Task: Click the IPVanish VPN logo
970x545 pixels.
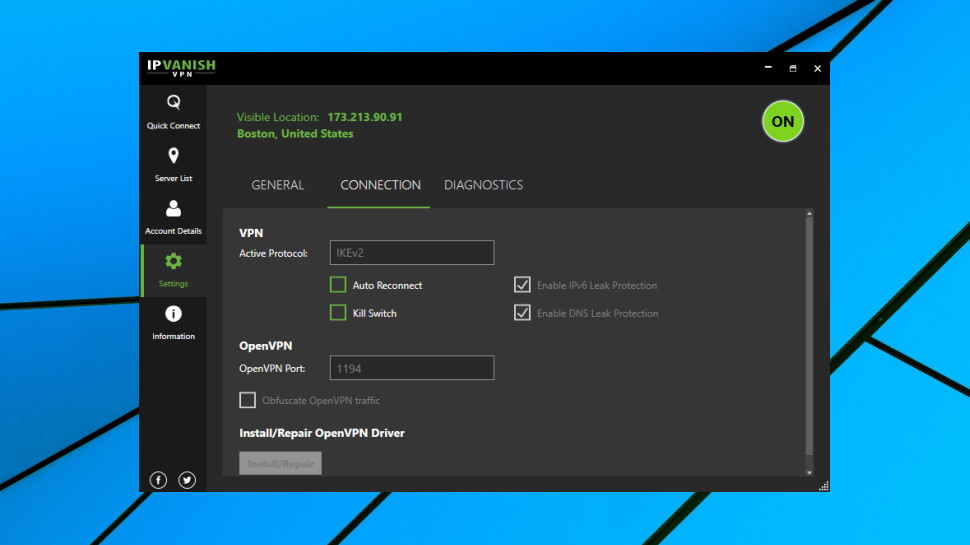Action: (181, 68)
